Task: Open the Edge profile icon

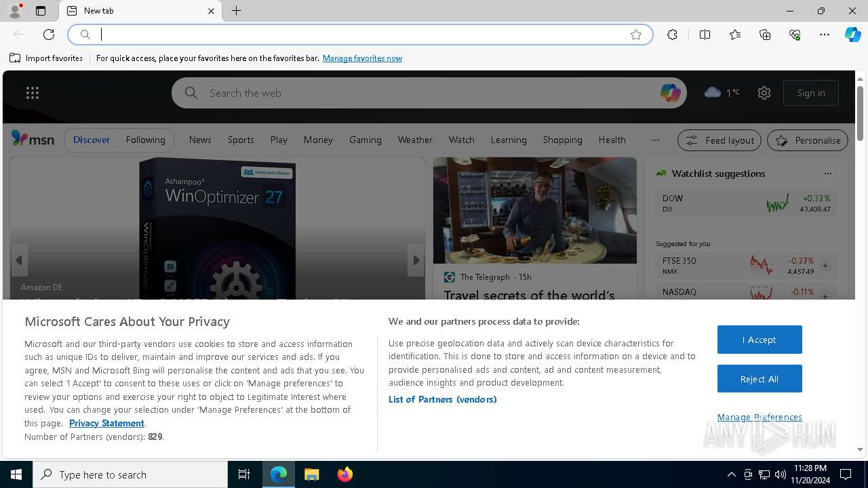Action: 15,11
